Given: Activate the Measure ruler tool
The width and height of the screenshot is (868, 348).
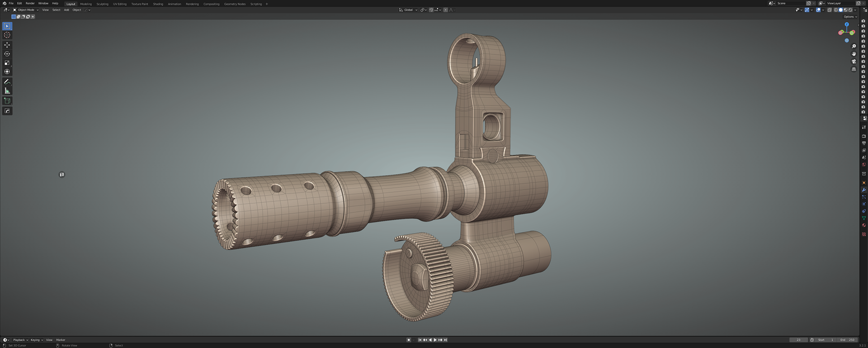Looking at the screenshot, I should click(7, 91).
